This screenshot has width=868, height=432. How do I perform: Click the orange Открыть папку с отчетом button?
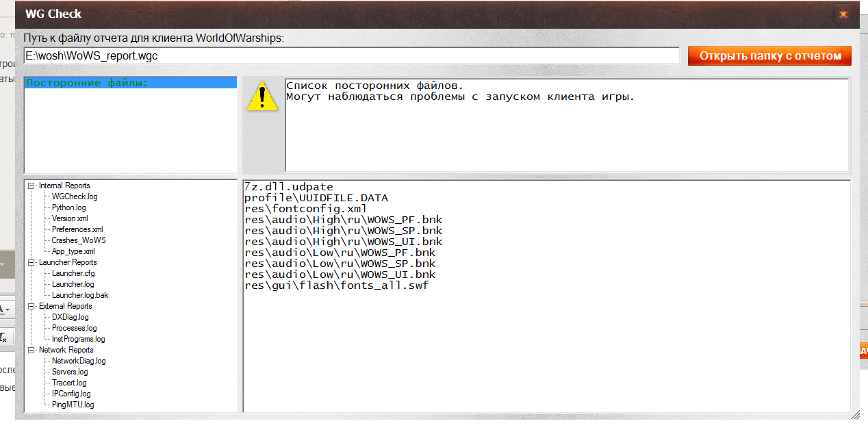point(769,56)
